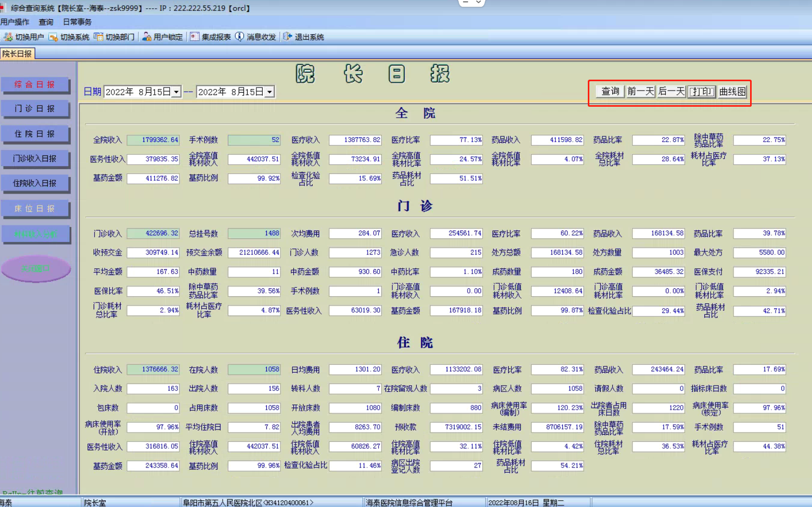The width and height of the screenshot is (812, 507).
Task: Open the 门诊收入日报 sidebar report
Action: [x=35, y=159]
